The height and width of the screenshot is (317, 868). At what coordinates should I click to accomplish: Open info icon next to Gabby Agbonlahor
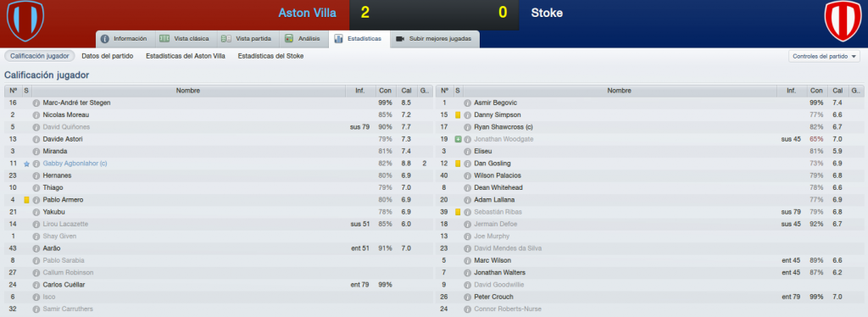36,164
